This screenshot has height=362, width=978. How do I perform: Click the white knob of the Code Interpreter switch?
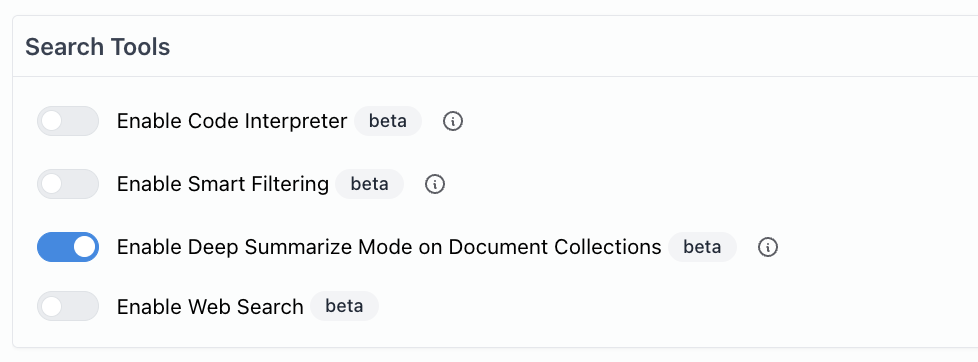tap(51, 121)
